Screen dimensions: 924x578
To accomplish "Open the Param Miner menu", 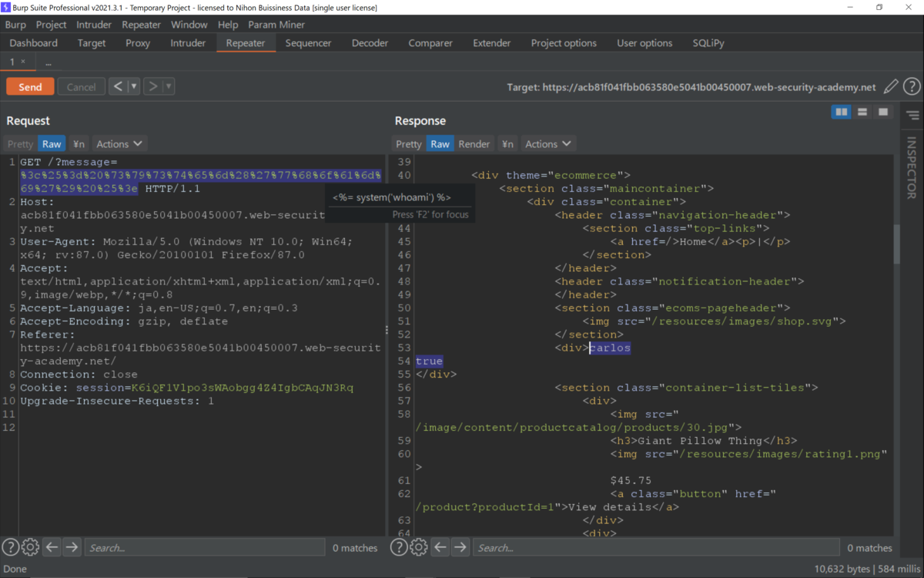I will pyautogui.click(x=276, y=25).
